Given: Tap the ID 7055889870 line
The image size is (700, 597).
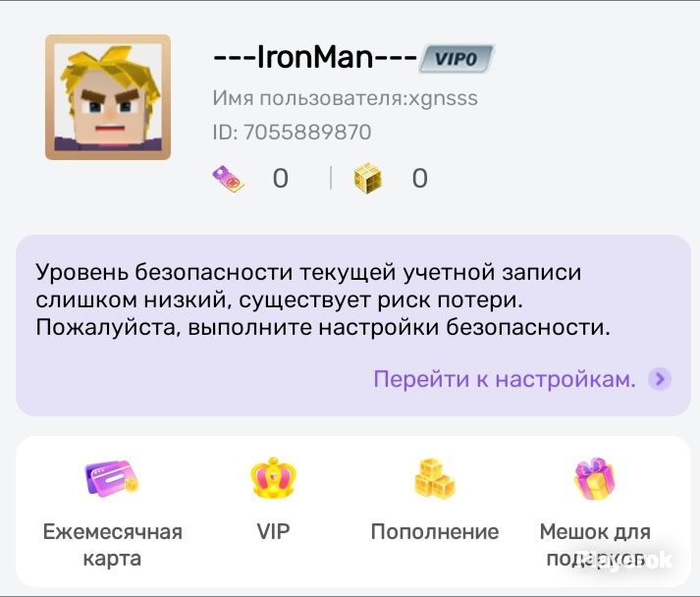Looking at the screenshot, I should 292,133.
